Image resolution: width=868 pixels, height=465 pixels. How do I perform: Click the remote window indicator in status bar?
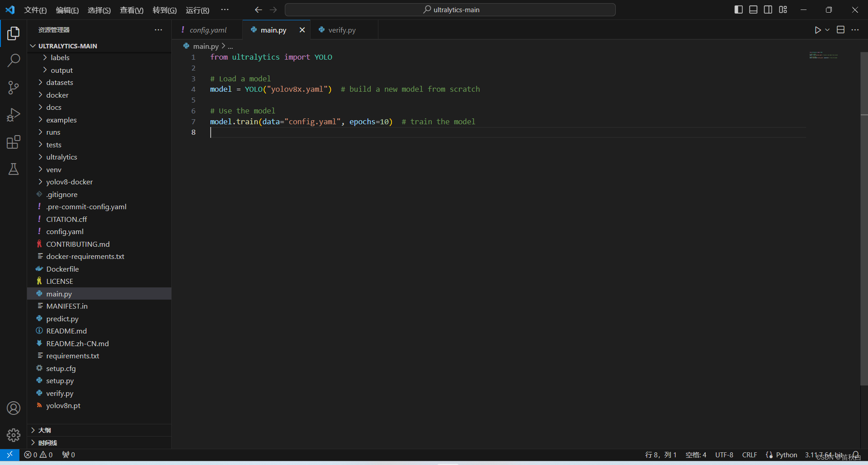point(9,455)
